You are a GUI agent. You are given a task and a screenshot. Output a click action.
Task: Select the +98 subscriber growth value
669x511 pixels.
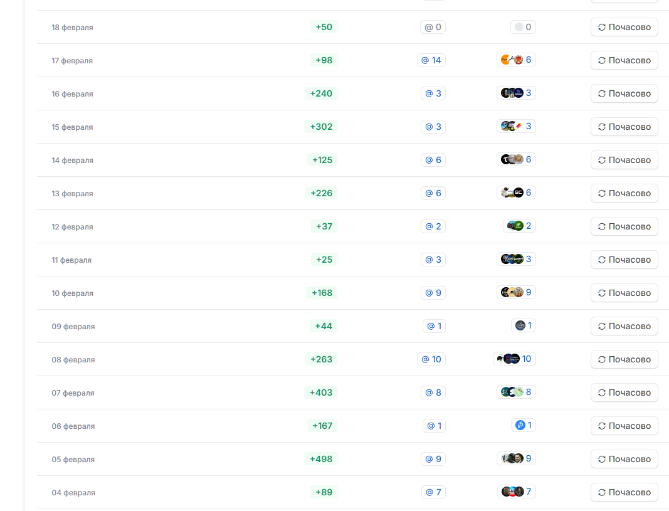point(324,61)
